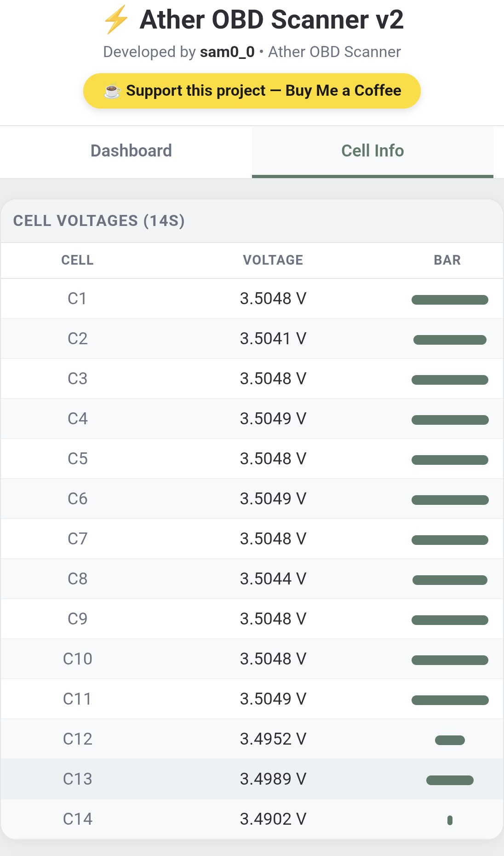This screenshot has height=856, width=504.
Task: Click the CELL VOLTAGES (14S) heading
Action: [99, 221]
